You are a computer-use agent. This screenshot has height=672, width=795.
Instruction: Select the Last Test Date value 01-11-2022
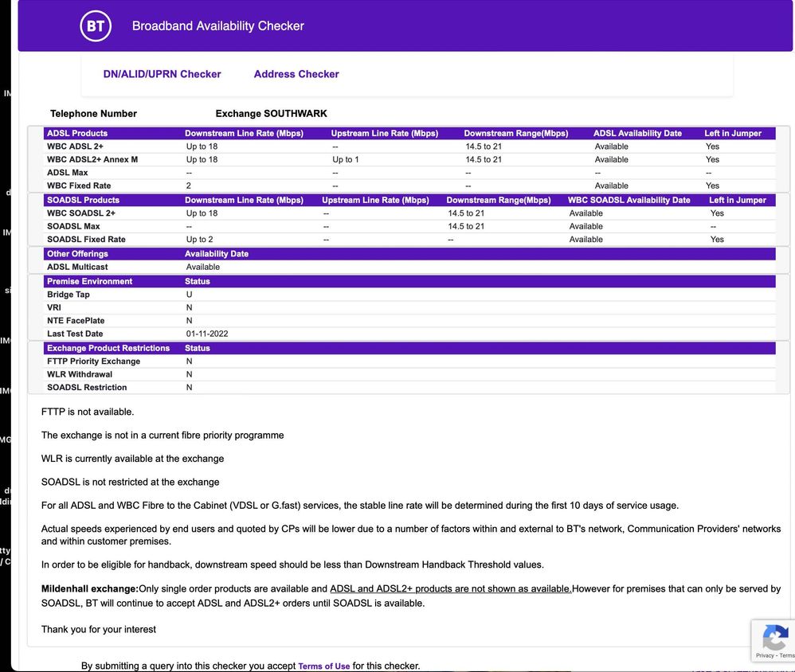[207, 334]
